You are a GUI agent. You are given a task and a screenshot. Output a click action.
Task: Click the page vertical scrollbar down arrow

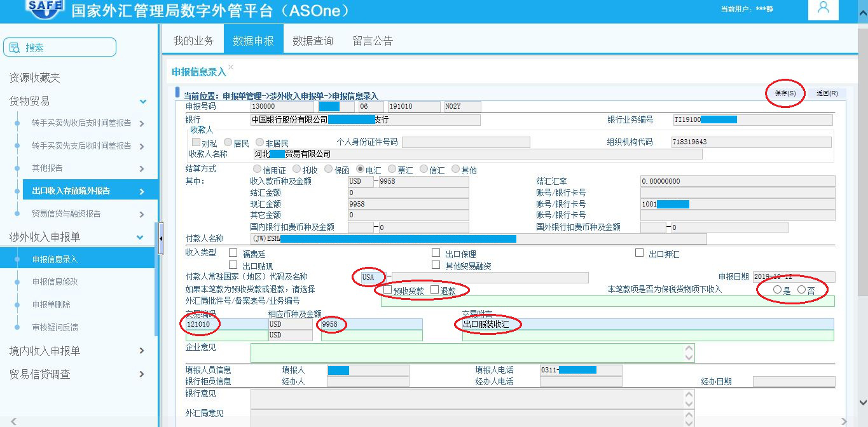point(862,402)
